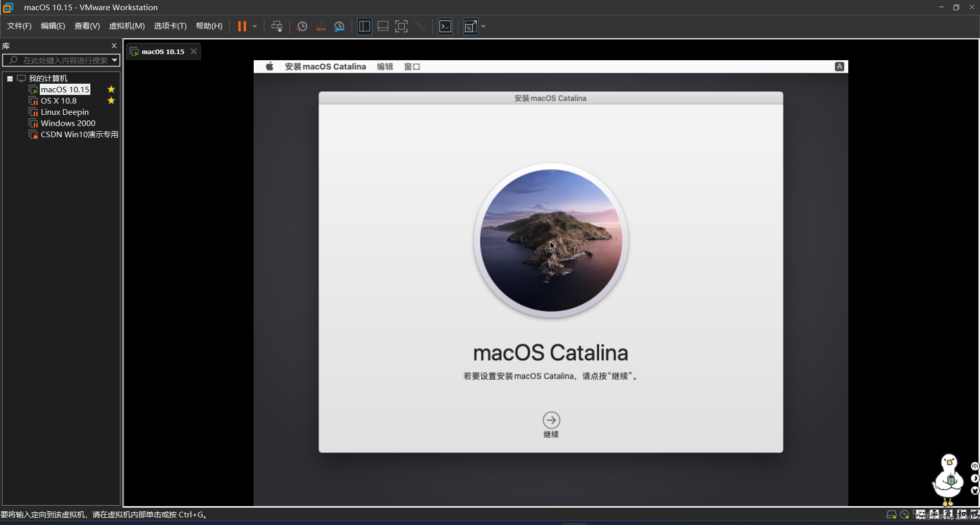Screen dimensions: 980x525
Task: Select OS X 10.8 in the library
Action: [59, 101]
